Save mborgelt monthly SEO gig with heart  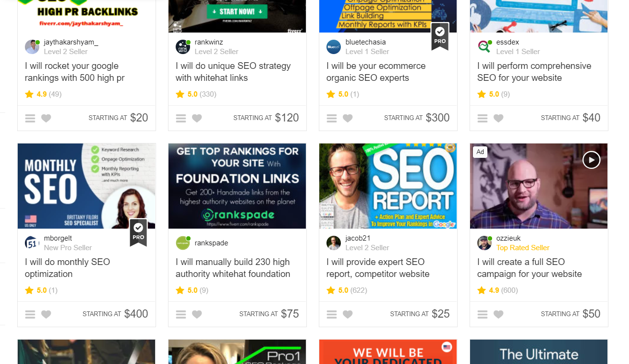(46, 314)
